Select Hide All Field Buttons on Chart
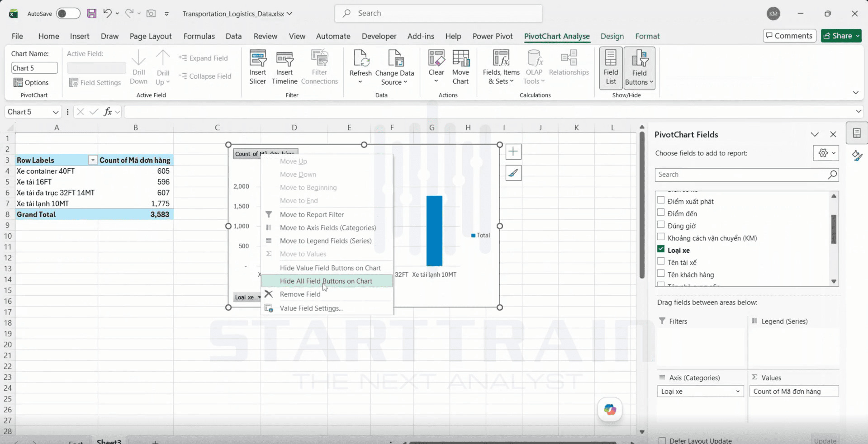 (326, 281)
